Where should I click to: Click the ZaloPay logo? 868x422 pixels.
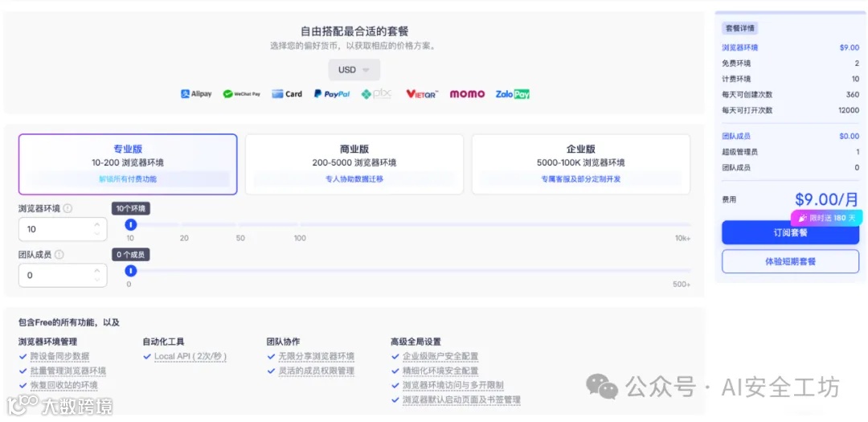[x=513, y=94]
